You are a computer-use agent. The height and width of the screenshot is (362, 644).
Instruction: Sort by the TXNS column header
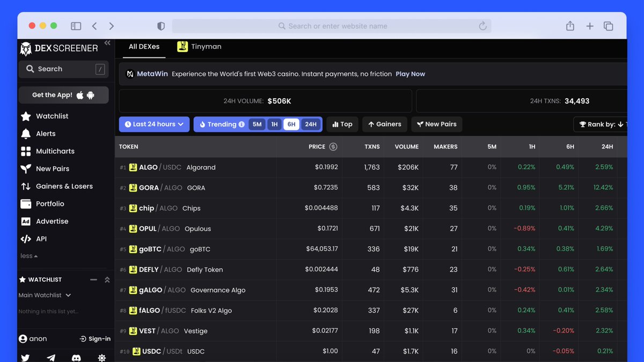[372, 146]
